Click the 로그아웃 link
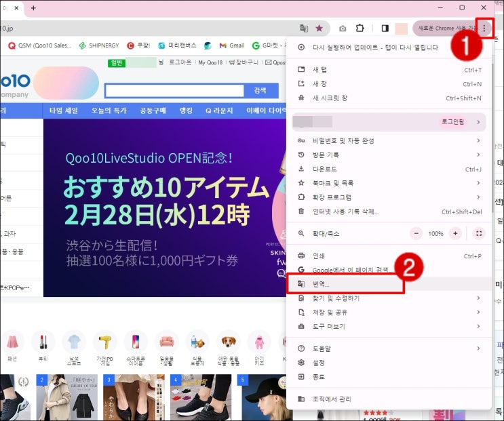Viewport: 504px width, 421px height. [x=180, y=62]
